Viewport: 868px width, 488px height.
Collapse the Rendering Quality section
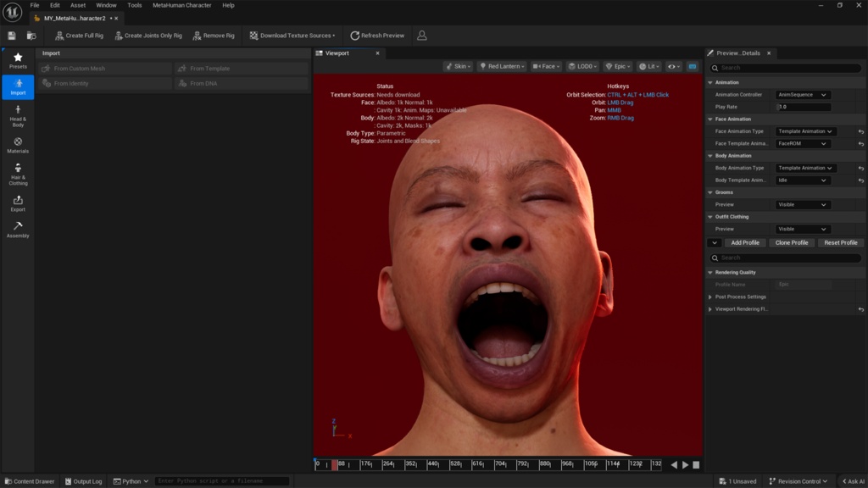click(710, 272)
